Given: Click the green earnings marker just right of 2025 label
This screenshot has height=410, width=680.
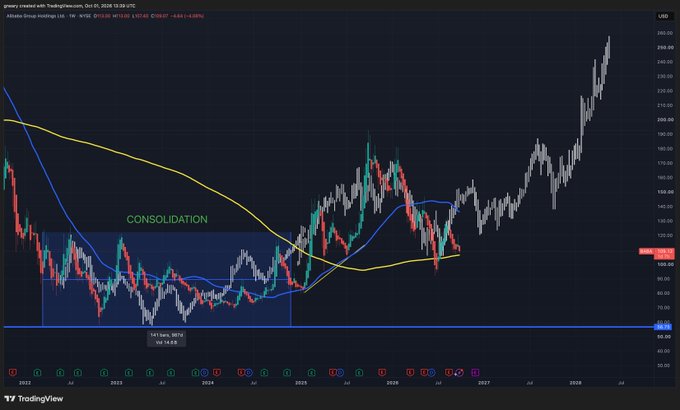Looking at the screenshot, I should tap(311, 372).
